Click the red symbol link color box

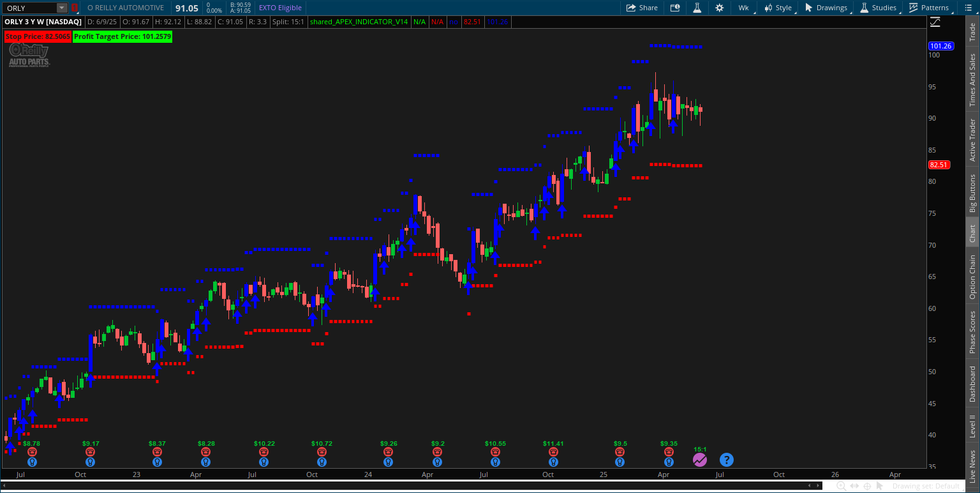(x=75, y=8)
